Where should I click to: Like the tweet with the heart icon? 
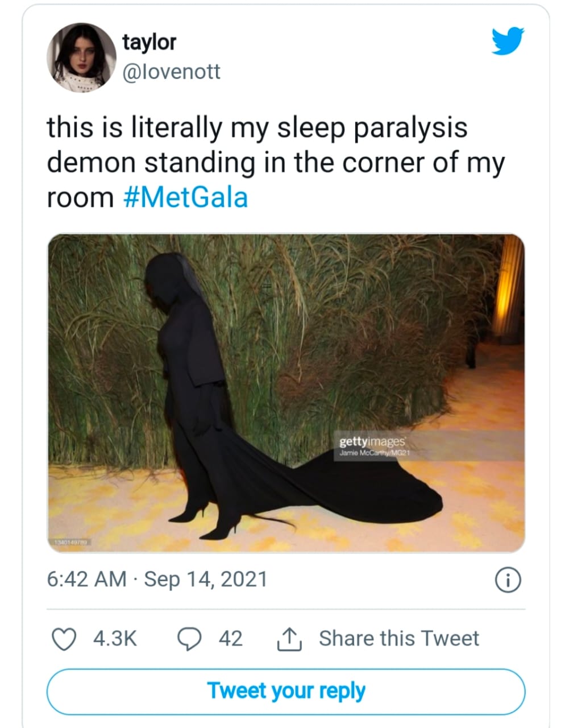64,639
